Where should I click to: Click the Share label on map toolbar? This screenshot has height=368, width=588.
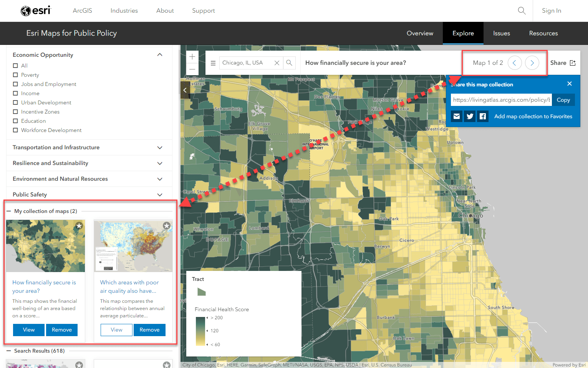[558, 63]
